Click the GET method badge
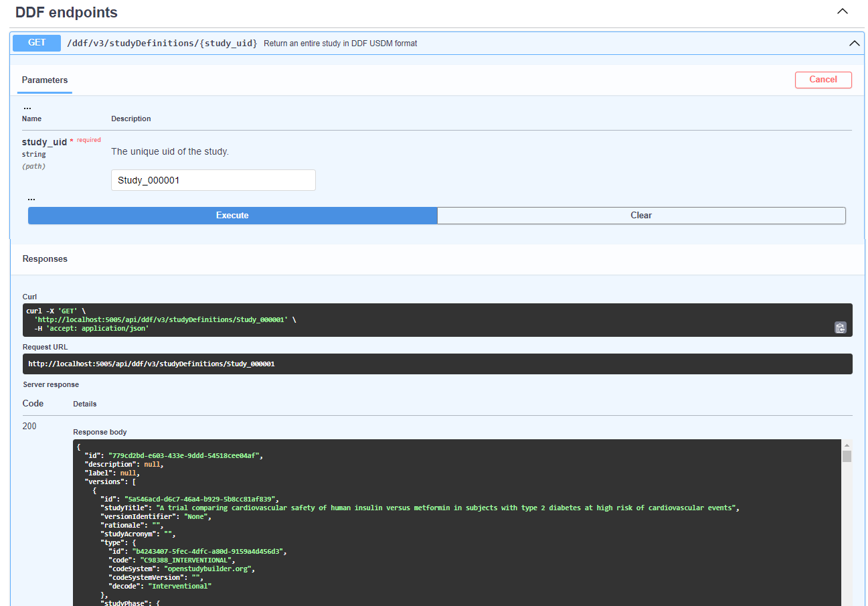868x606 pixels. [37, 43]
